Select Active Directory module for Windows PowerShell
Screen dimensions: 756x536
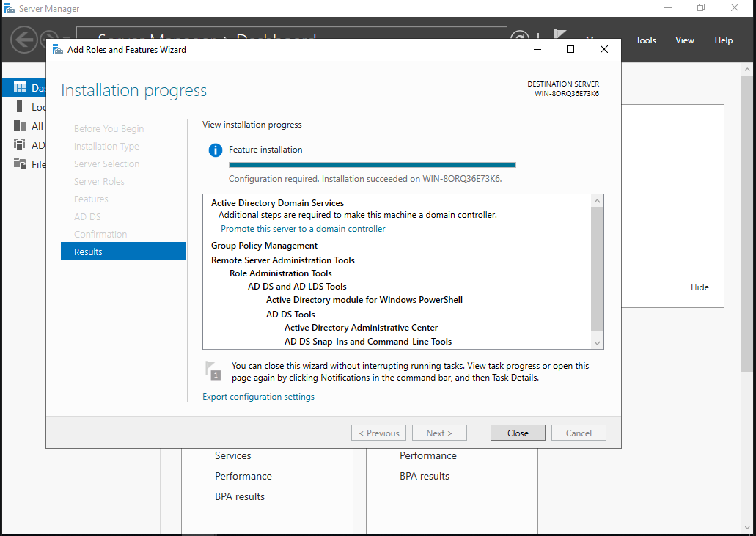pyautogui.click(x=364, y=300)
